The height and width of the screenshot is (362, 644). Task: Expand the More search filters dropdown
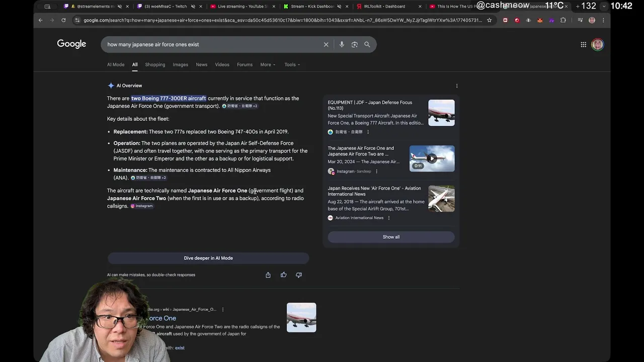(x=268, y=64)
